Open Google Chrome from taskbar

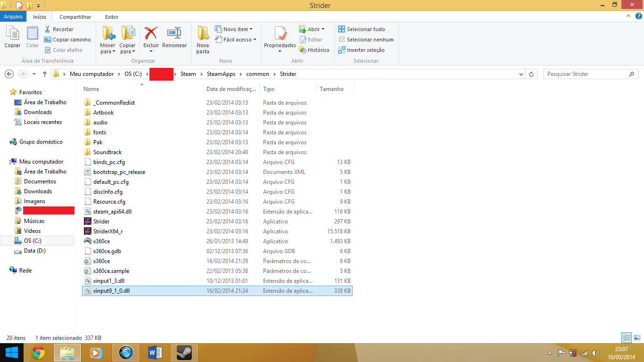click(38, 353)
